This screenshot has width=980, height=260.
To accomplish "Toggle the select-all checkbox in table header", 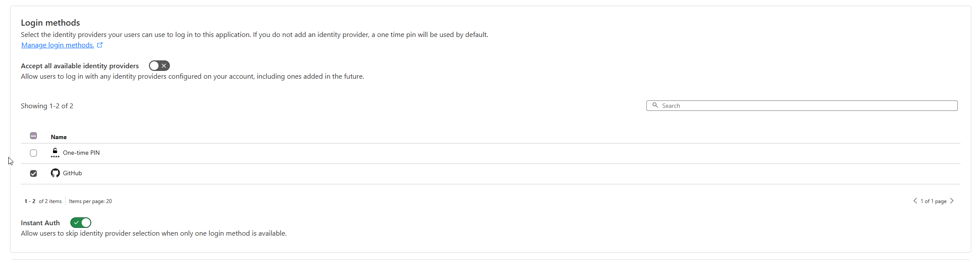I will click(x=33, y=136).
